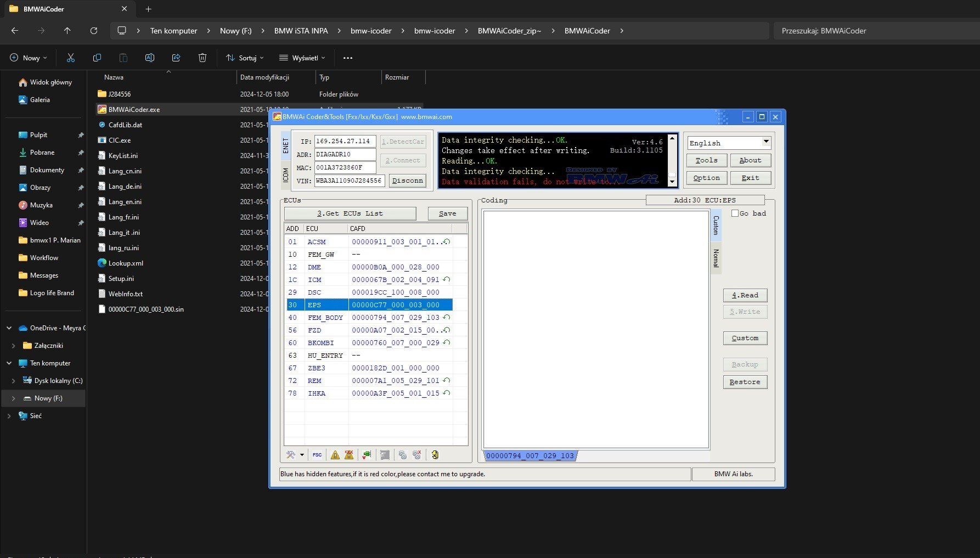Switch to the ENET tab
The width and height of the screenshot is (980, 558).
tap(286, 146)
